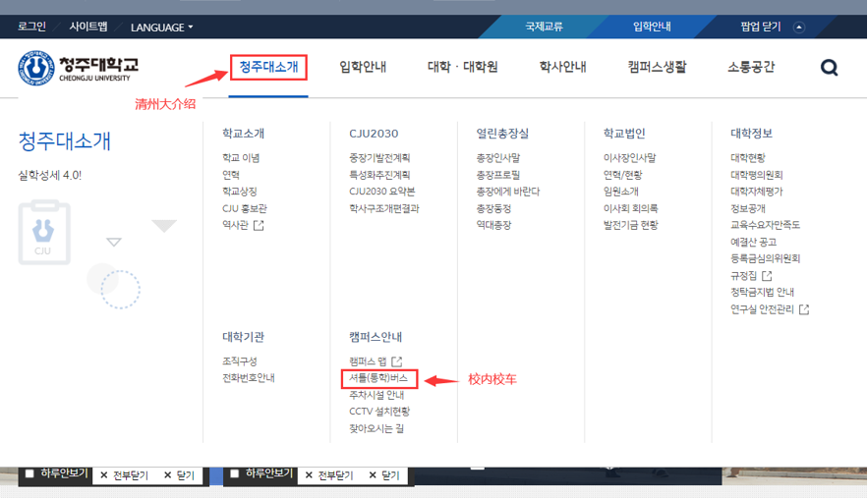Open 연혁 under 학교소개
This screenshot has width=868, height=499.
(231, 175)
